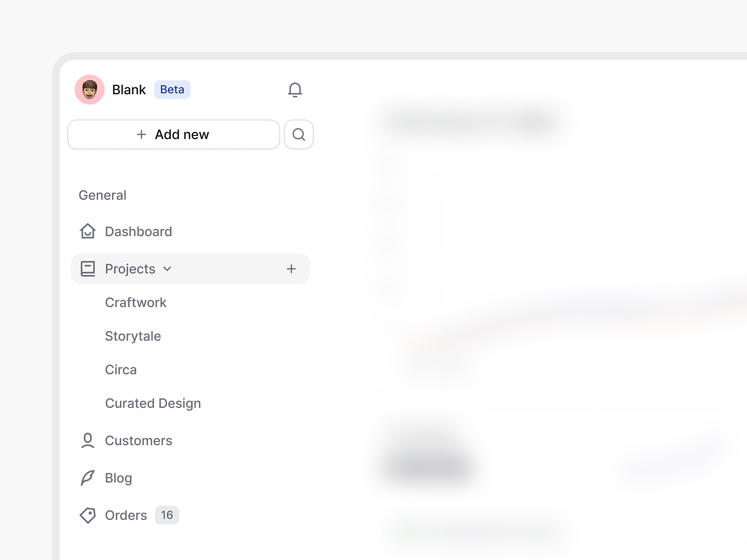Open the Blank profile avatar
The height and width of the screenshot is (560, 747).
89,90
